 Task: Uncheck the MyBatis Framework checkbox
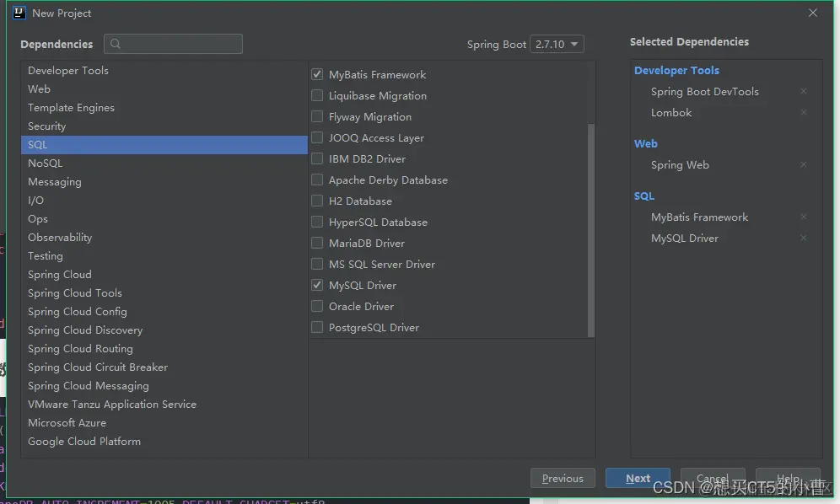317,74
